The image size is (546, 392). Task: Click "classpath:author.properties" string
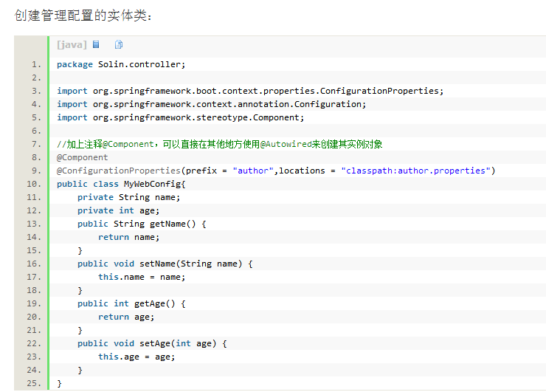coord(415,171)
